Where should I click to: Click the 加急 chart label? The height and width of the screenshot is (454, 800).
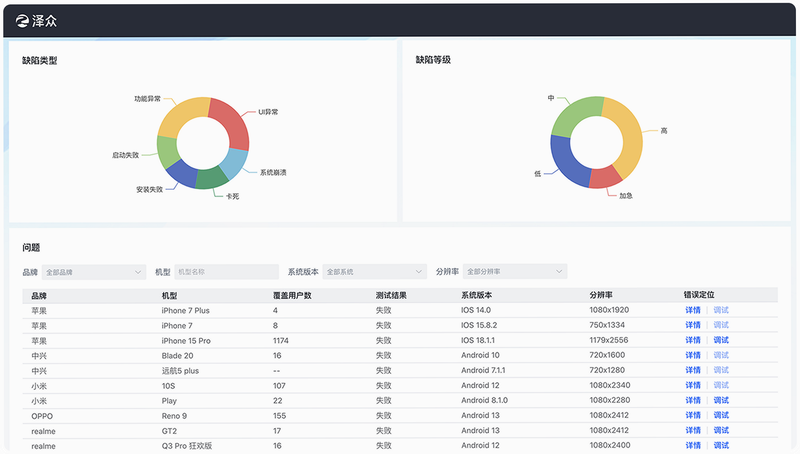(626, 195)
